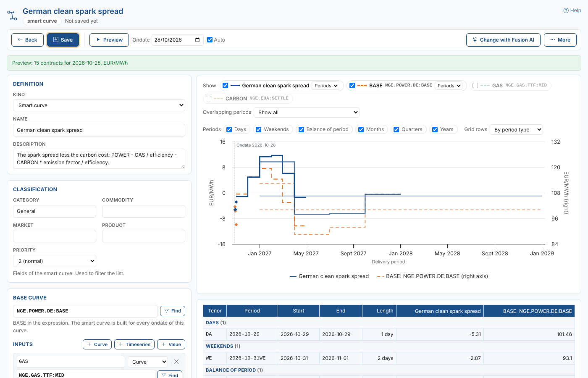Toggle German clean spark spread series visibility
The image size is (588, 378).
tap(226, 86)
